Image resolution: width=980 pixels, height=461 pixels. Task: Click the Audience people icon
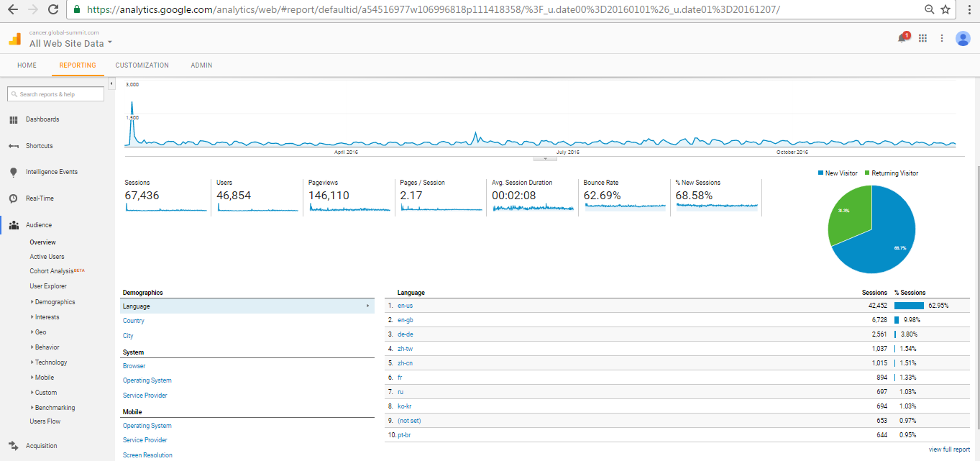point(13,225)
